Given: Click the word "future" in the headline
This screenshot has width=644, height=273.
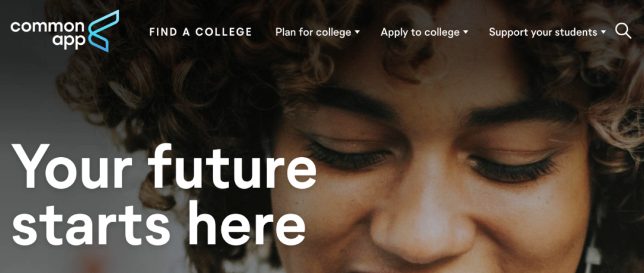Looking at the screenshot, I should tap(233, 167).
